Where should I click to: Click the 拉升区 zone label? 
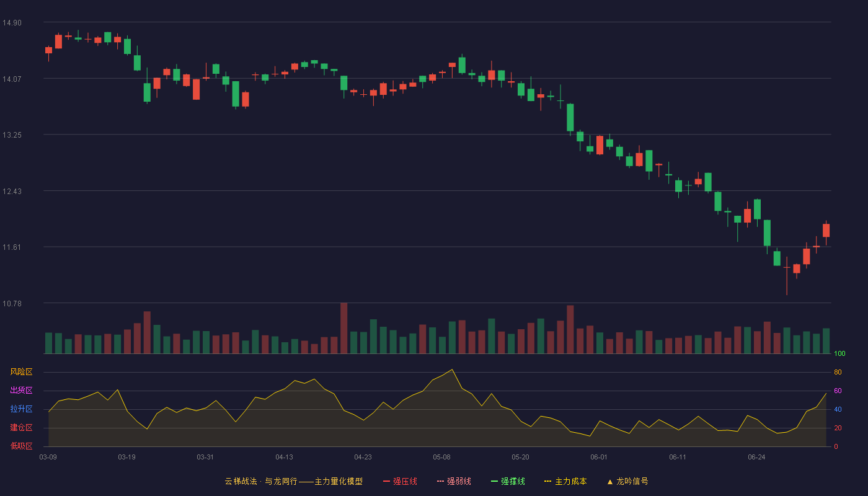(x=21, y=409)
